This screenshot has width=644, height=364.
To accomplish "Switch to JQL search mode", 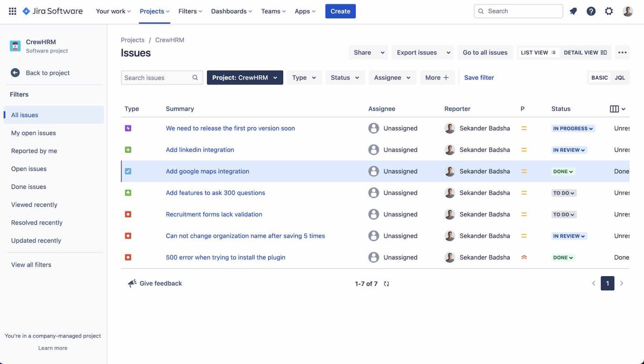I will tap(620, 77).
